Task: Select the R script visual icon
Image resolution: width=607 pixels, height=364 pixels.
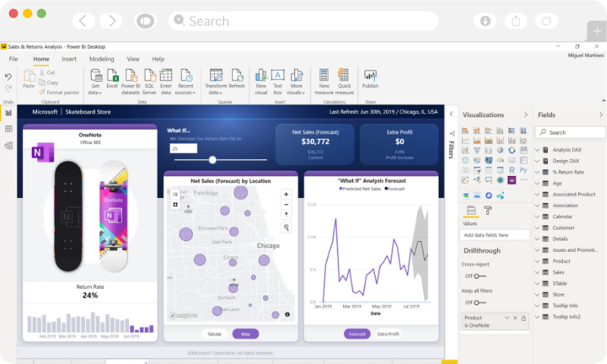Action: [511, 170]
